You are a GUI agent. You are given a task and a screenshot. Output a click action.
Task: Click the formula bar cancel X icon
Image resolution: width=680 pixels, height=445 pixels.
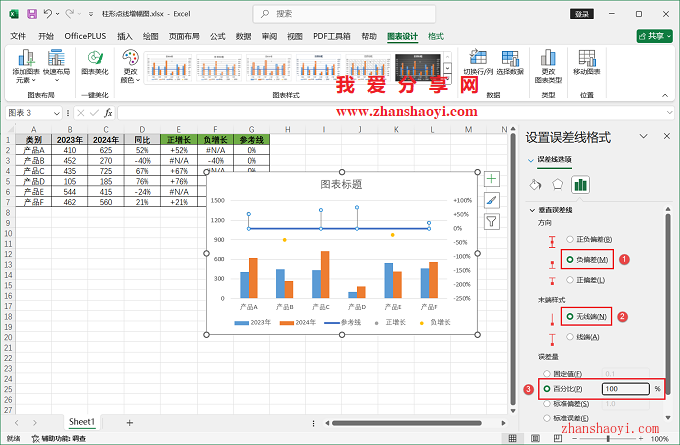pyautogui.click(x=81, y=113)
